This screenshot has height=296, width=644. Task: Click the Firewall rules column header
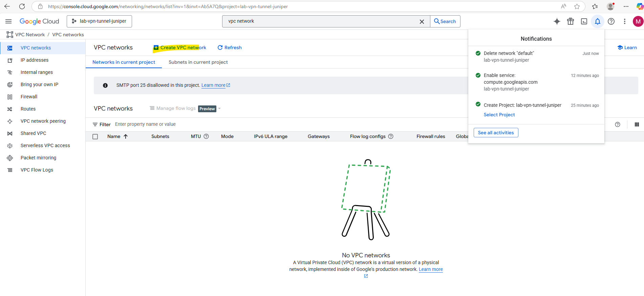click(431, 136)
